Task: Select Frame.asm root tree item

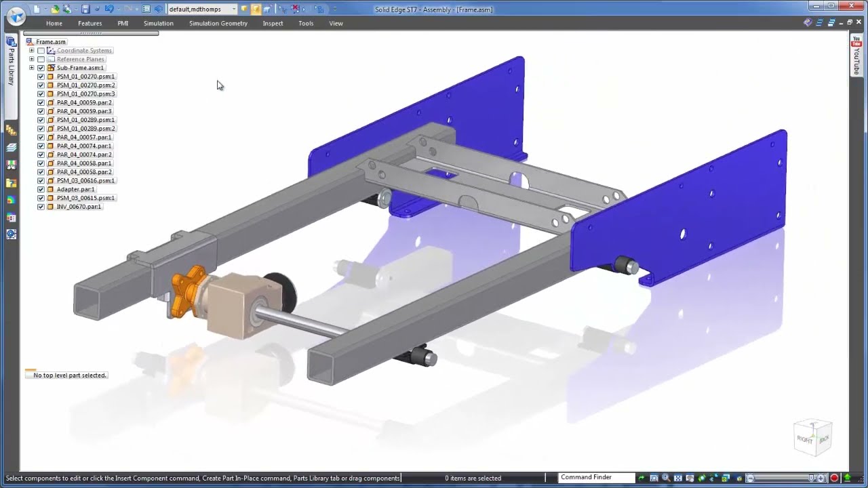Action: click(x=51, y=42)
